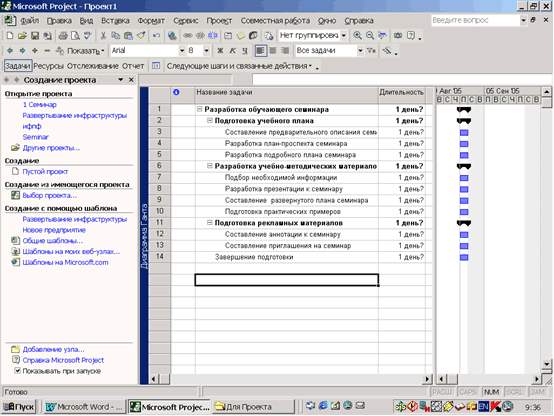The height and width of the screenshot is (416, 554).
Task: Show subtasks with plus icon
Action: pyautogui.click(x=35, y=51)
